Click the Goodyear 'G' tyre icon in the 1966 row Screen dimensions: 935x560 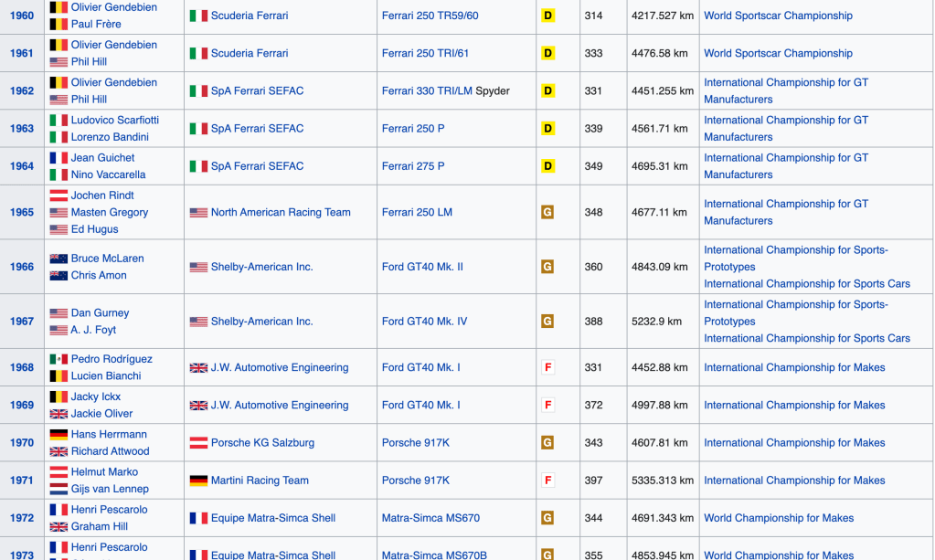[547, 267]
